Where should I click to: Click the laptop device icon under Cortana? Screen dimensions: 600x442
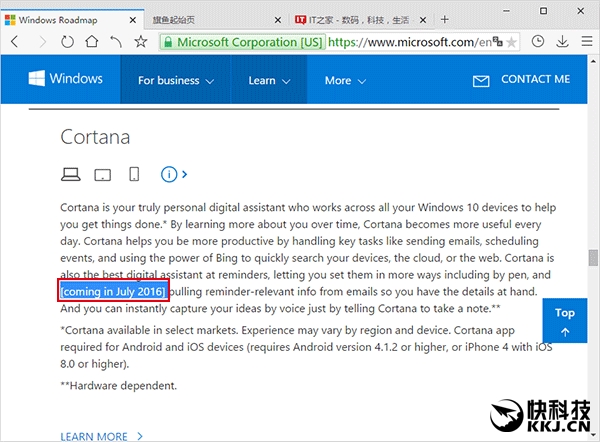click(70, 175)
